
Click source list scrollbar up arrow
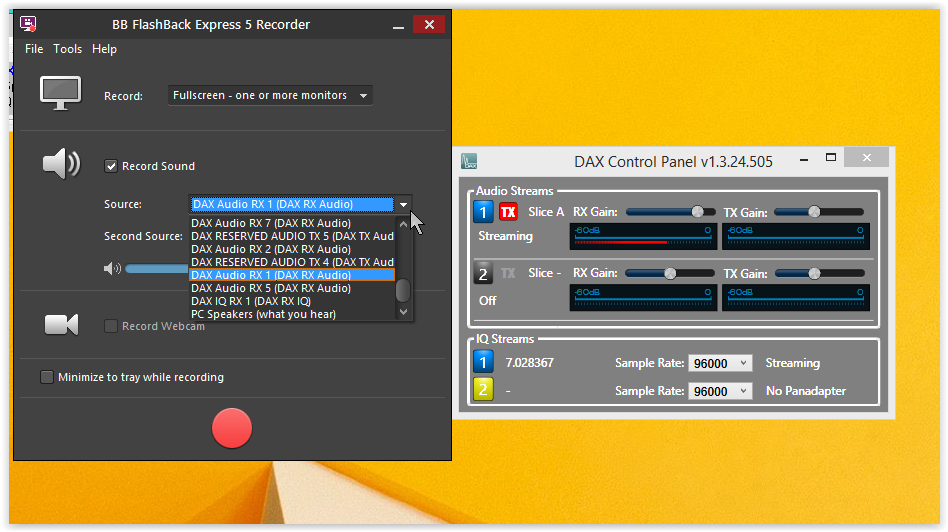403,224
